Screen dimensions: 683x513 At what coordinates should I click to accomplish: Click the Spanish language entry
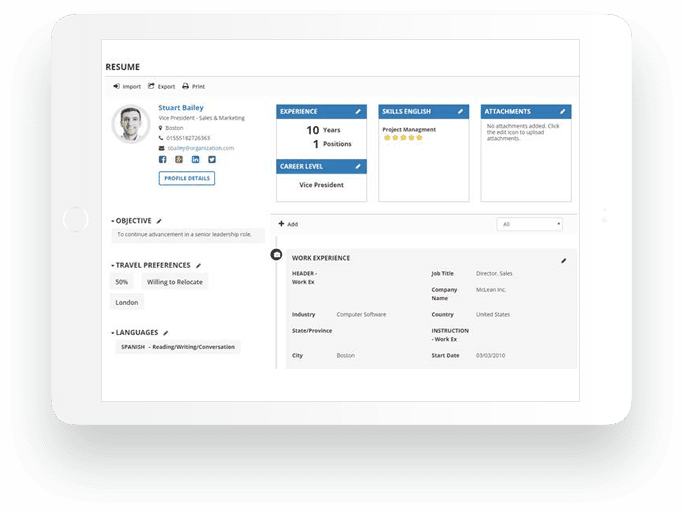point(178,347)
